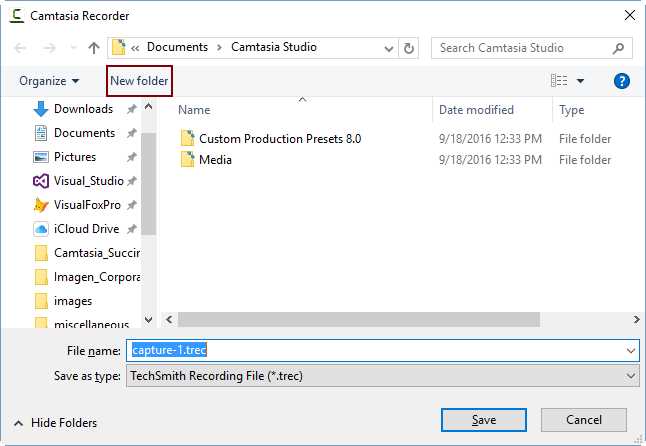646x446 pixels.
Task: Click the Custom Production Presets folder icon
Action: pos(187,138)
